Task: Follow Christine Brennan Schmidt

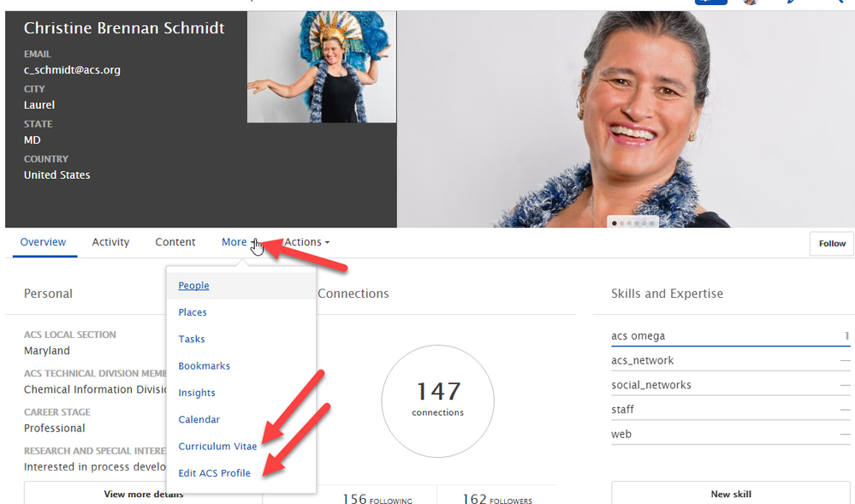Action: [x=831, y=244]
